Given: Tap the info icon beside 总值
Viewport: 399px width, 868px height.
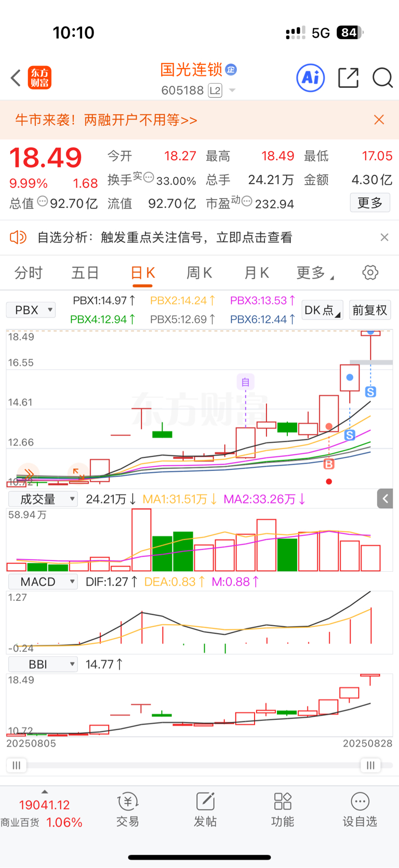Looking at the screenshot, I should pos(43,201).
